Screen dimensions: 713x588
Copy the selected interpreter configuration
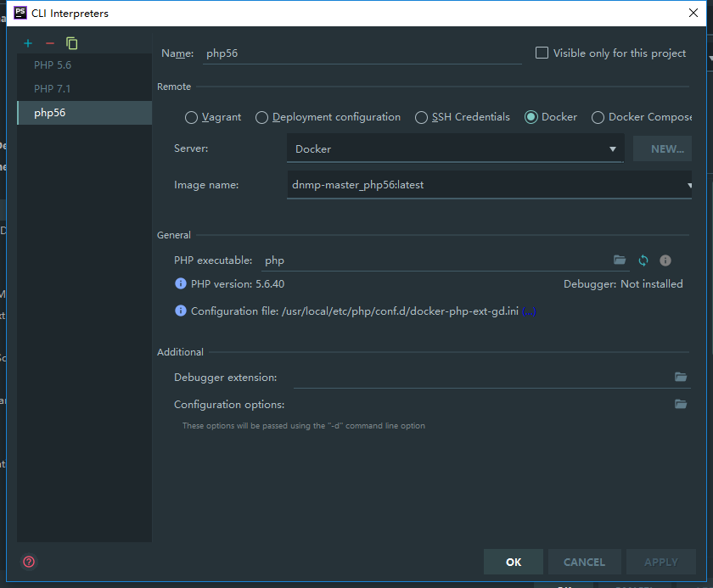click(72, 43)
